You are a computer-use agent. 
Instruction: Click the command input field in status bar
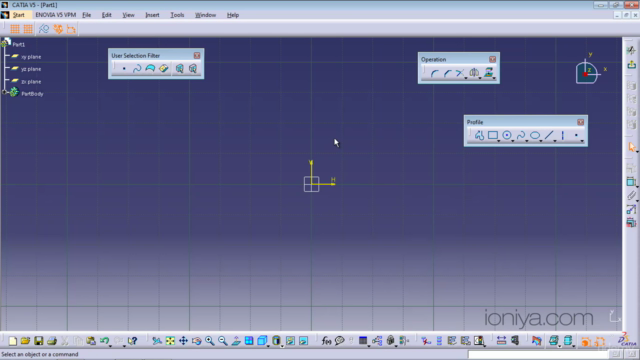click(538, 354)
